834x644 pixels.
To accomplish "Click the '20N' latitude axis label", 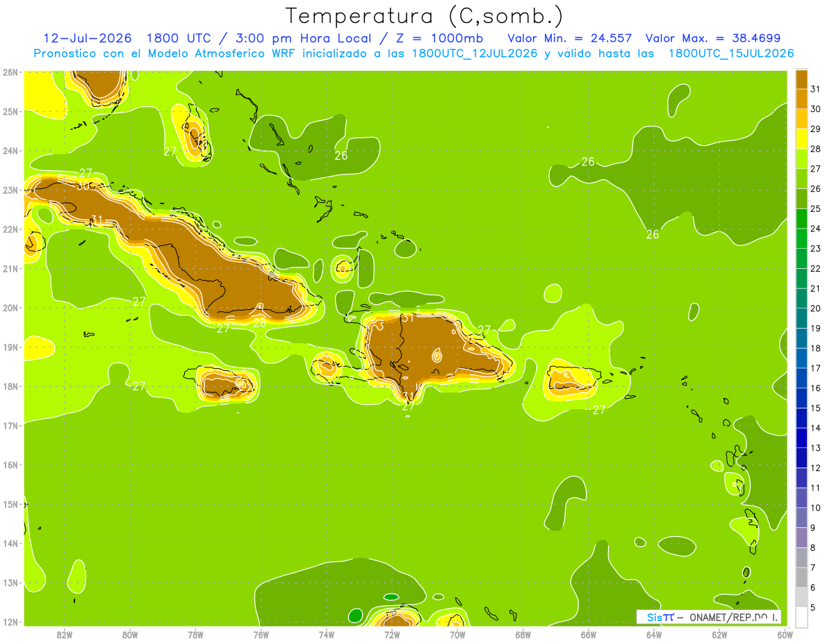I will click(10, 308).
